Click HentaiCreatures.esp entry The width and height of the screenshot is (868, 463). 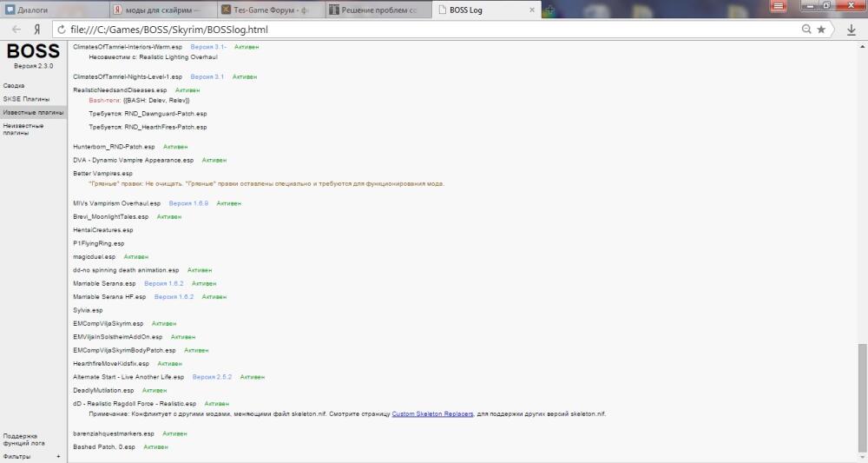(103, 230)
